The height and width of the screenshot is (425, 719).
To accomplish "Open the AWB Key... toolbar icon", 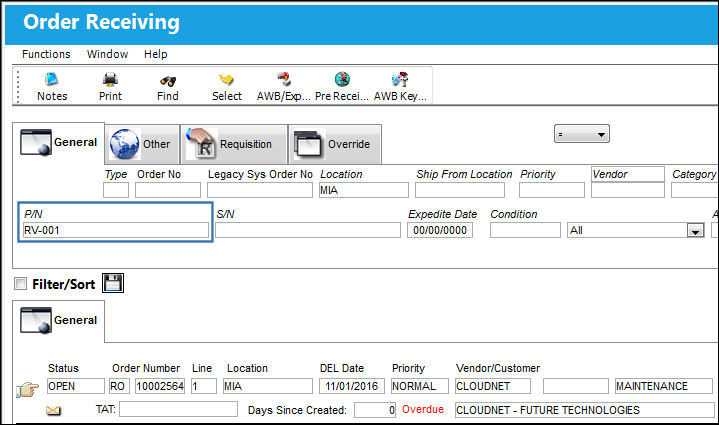I will point(400,79).
